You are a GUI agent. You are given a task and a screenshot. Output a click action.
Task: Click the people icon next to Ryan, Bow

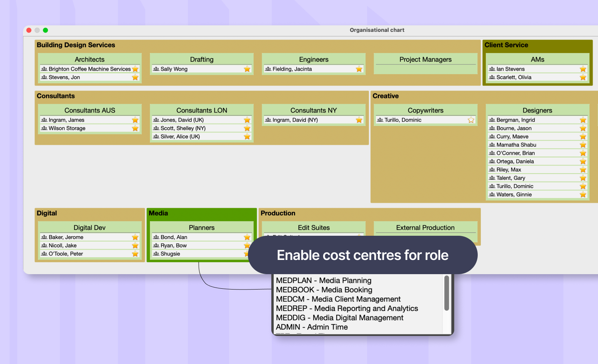[x=156, y=245]
